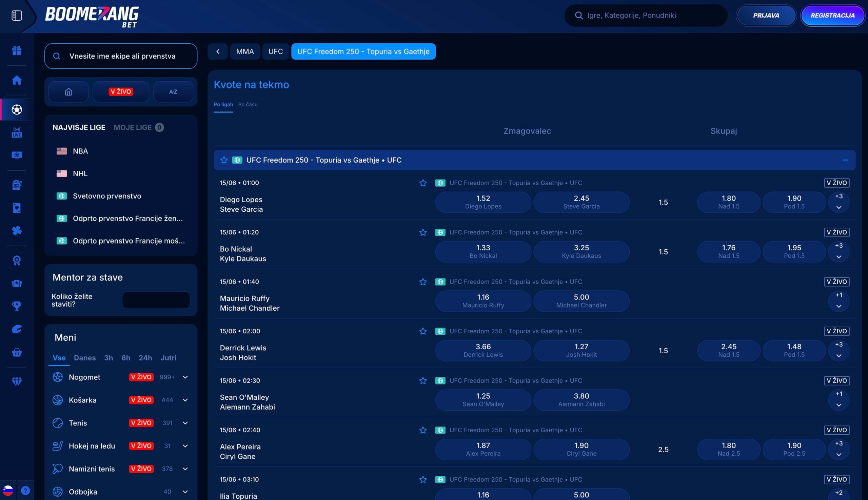Image resolution: width=868 pixels, height=500 pixels.
Task: Open the award badge sidebar icon
Action: (x=17, y=260)
